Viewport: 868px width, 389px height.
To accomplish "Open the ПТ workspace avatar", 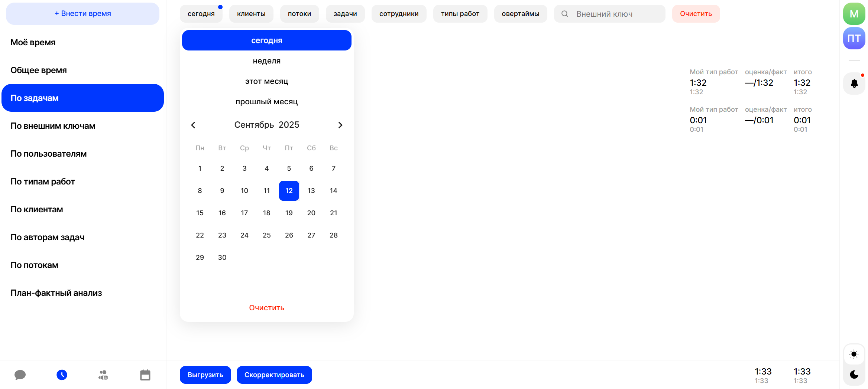I will tap(854, 38).
